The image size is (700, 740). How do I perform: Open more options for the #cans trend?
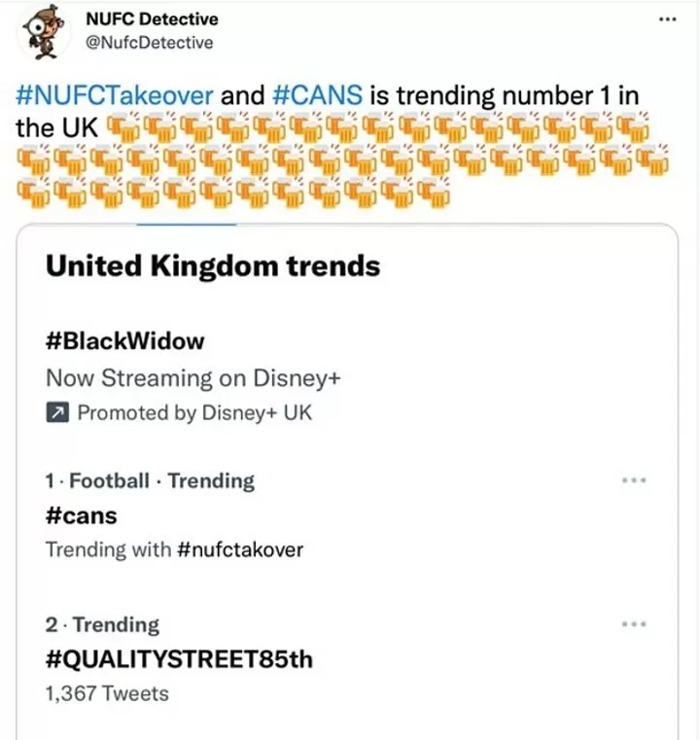[x=634, y=480]
